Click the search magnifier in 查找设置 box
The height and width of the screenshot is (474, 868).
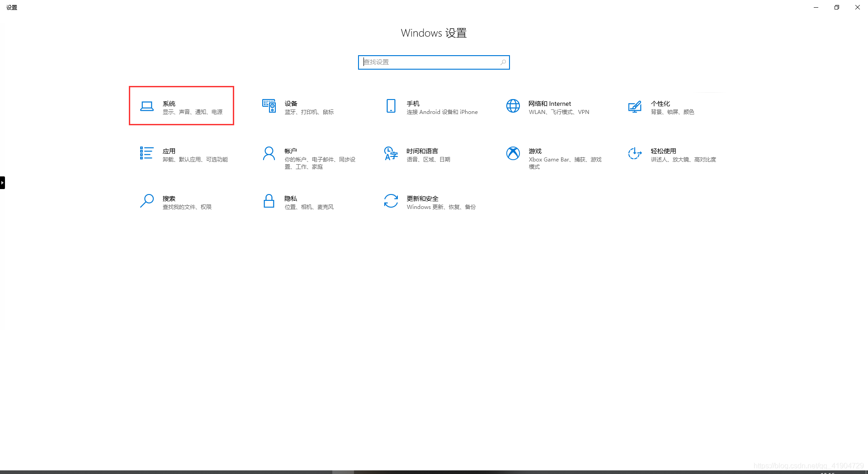pos(503,62)
